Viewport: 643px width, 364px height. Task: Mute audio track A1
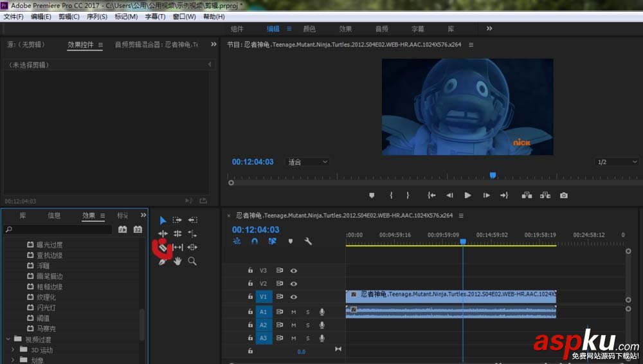point(294,312)
